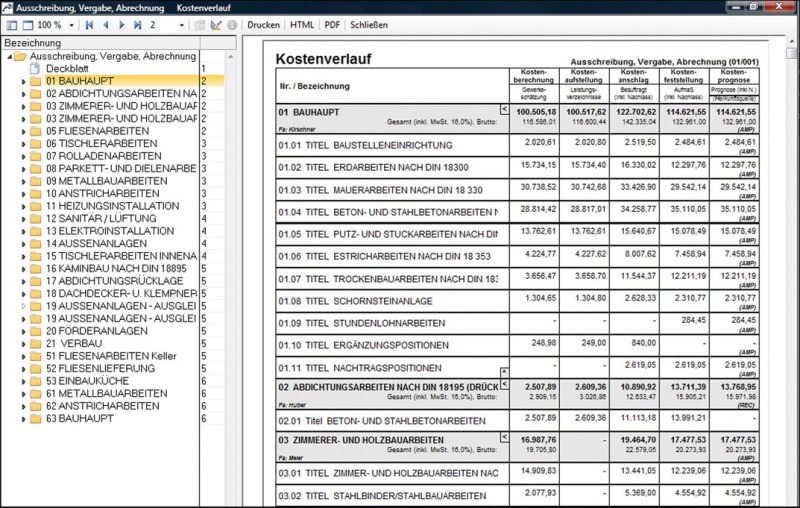Viewport: 800px width, 508px height.
Task: Select 20 FÖRDERANLAGEN folder icon
Action: tap(35, 331)
